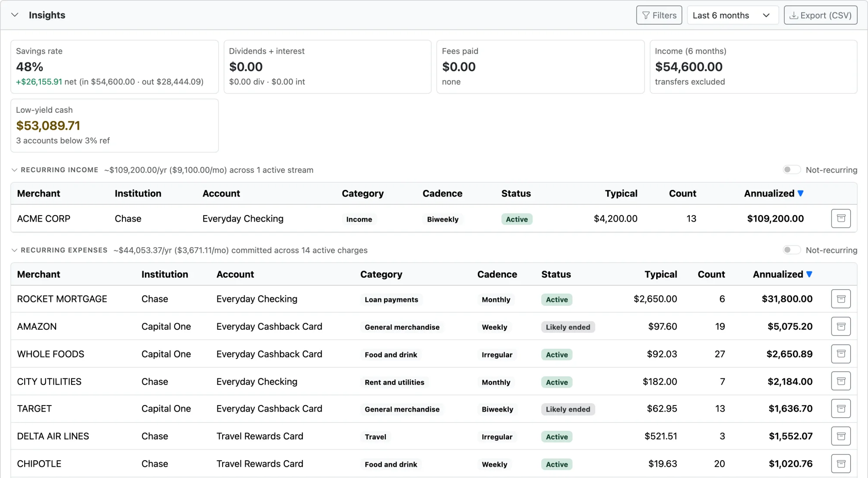Open the Last 6 months dropdown
The image size is (868, 478).
coord(733,15)
